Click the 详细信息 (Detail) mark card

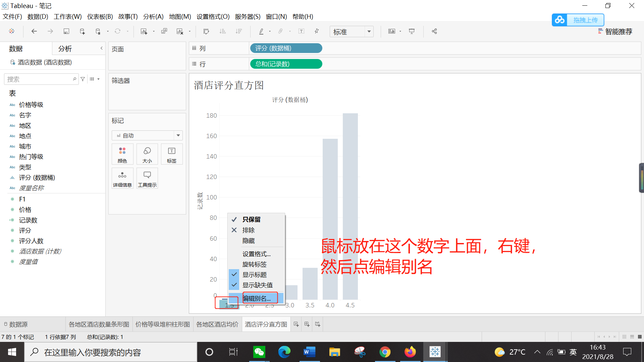[x=122, y=178]
